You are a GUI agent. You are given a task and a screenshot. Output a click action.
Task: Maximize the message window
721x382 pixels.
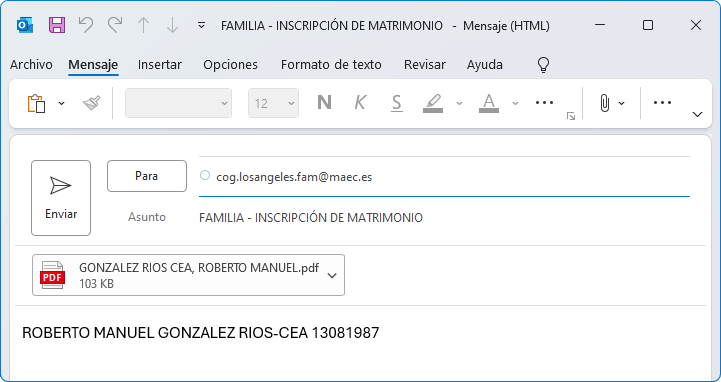click(647, 25)
